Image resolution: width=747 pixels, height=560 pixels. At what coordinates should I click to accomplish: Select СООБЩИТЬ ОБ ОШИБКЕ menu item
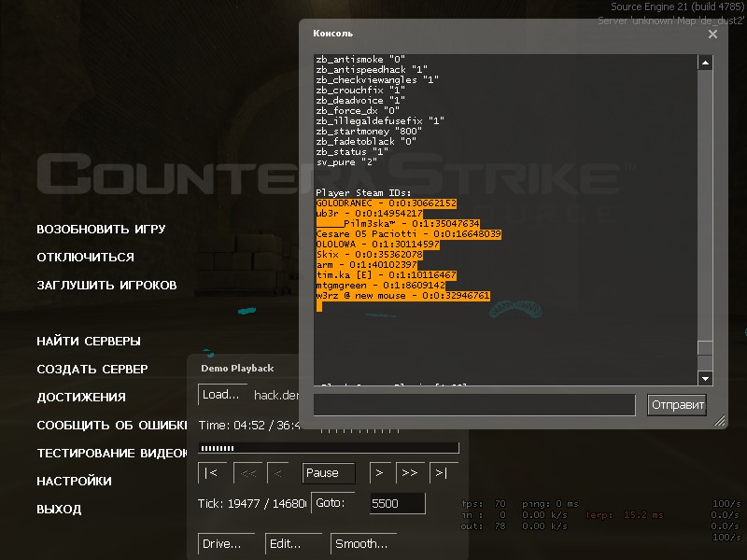(x=112, y=426)
